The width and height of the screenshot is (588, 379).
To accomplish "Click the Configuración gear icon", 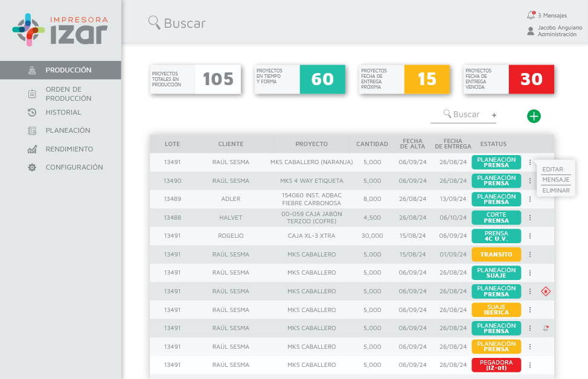I will pos(33,167).
